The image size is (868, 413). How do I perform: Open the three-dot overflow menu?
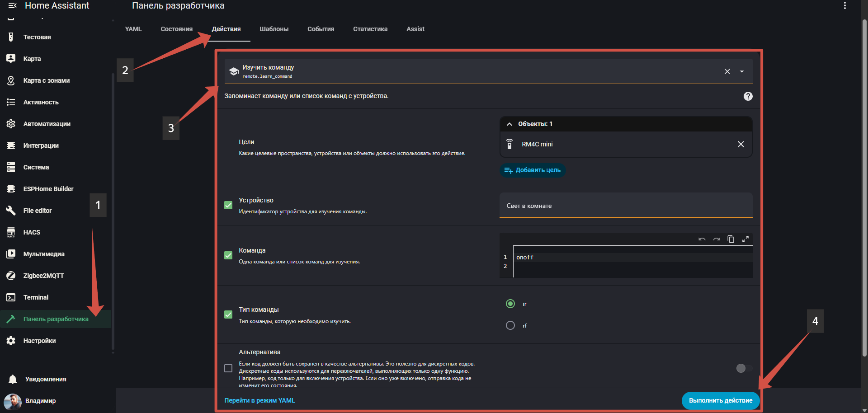click(844, 6)
